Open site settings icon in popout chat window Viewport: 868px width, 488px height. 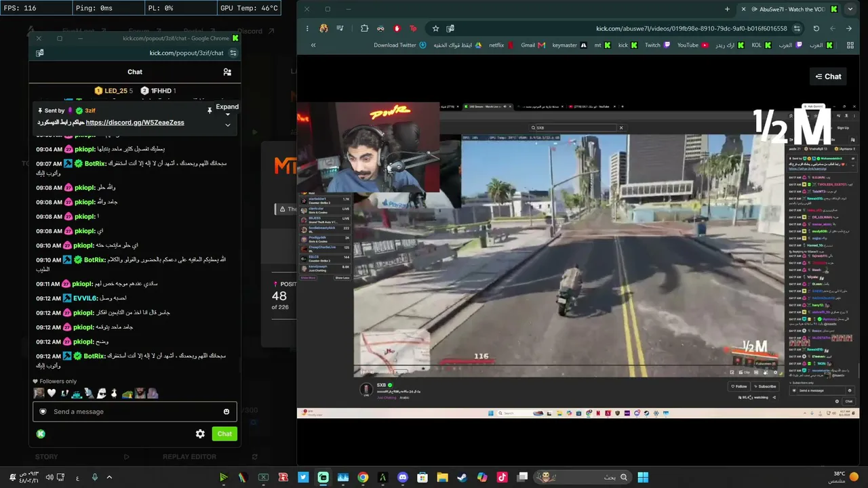[x=233, y=53]
